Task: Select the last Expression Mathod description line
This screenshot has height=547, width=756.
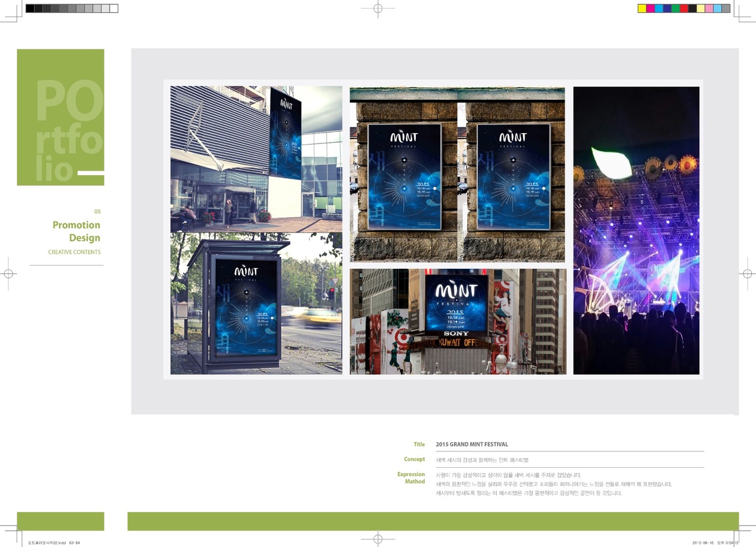Action: pos(529,493)
